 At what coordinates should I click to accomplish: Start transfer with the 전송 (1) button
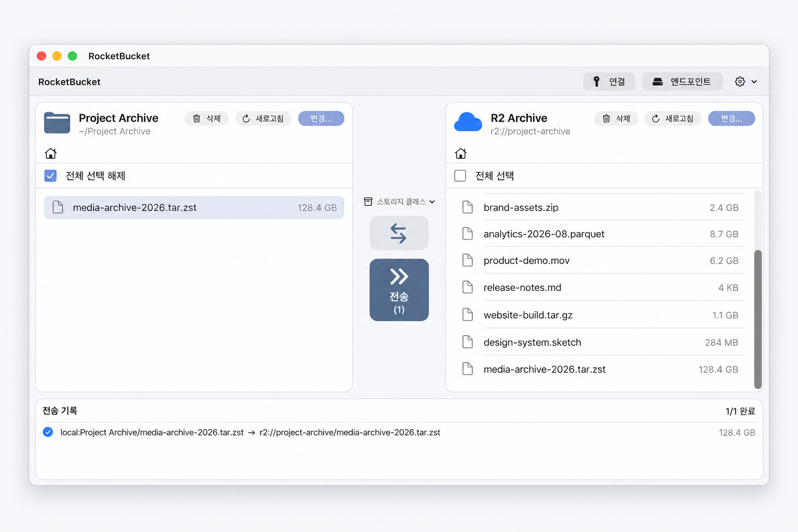[x=399, y=290]
